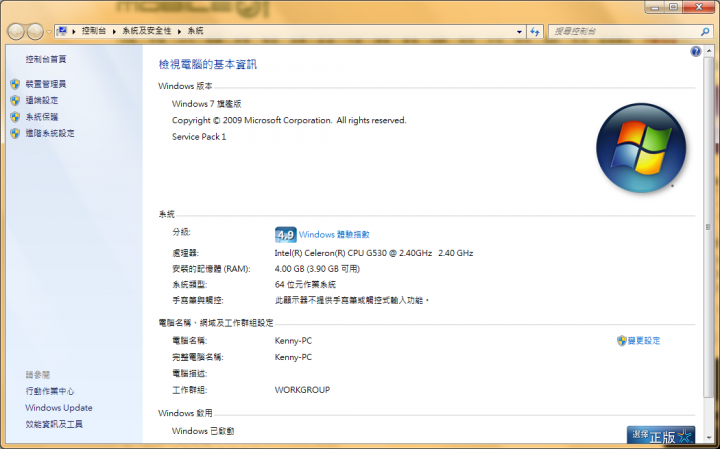This screenshot has width=720, height=449.
Task: Click shield icon beside 遠端設定
Action: click(x=15, y=101)
